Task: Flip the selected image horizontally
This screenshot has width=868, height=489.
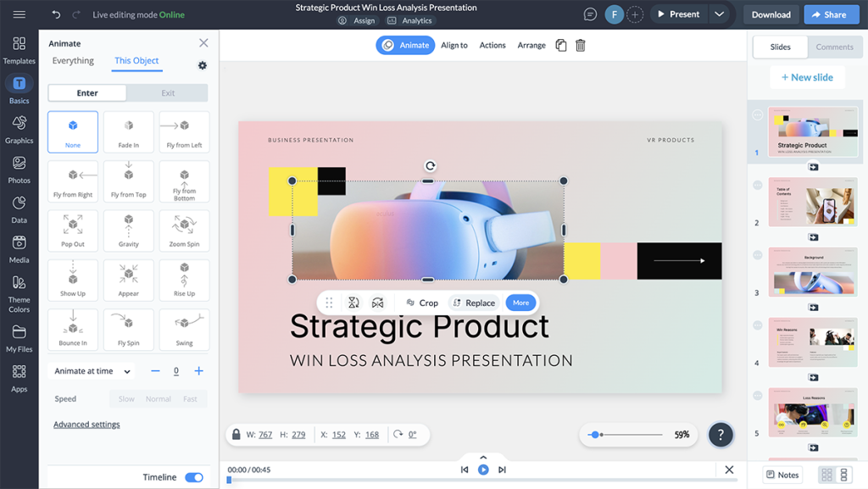Action: [376, 303]
